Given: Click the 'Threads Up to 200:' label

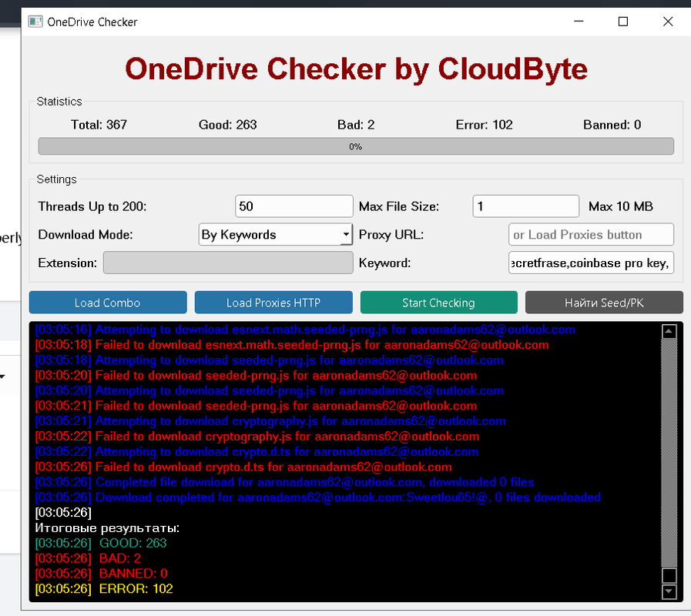Looking at the screenshot, I should pyautogui.click(x=92, y=206).
